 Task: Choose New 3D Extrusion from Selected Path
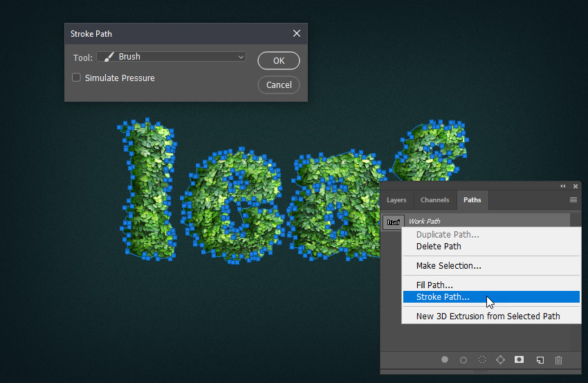(x=491, y=316)
